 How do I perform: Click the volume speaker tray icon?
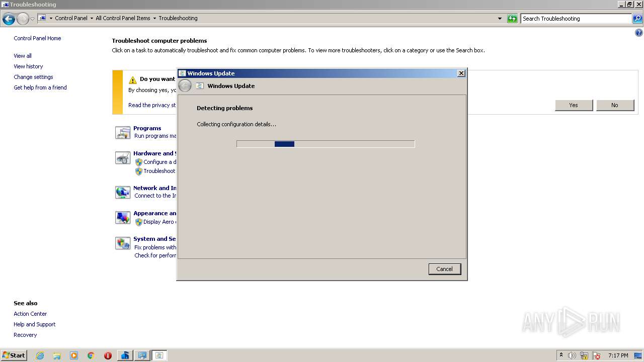(x=572, y=355)
